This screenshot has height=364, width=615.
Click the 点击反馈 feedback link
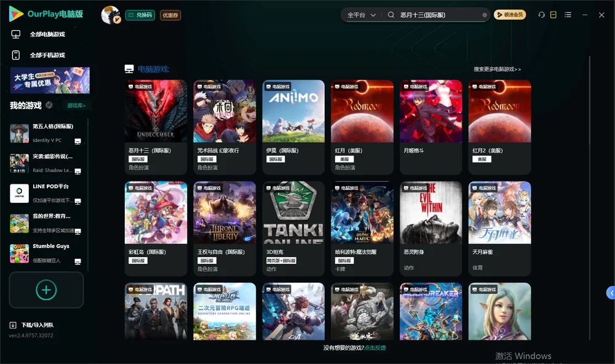pyautogui.click(x=375, y=347)
